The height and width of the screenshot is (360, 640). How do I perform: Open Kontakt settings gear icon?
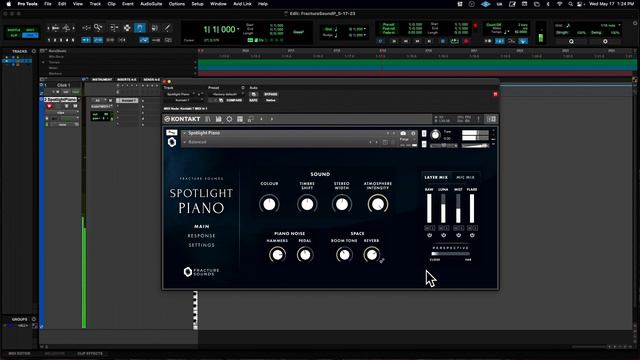click(x=229, y=119)
